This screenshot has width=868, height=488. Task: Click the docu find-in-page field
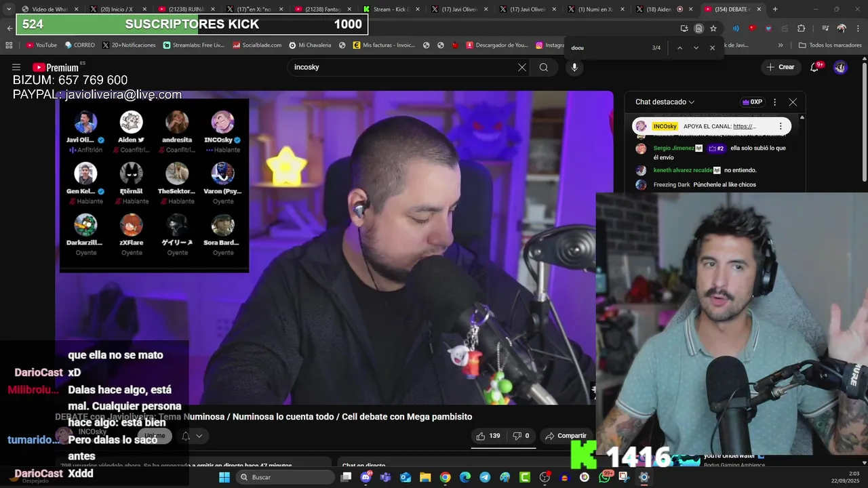pyautogui.click(x=607, y=47)
